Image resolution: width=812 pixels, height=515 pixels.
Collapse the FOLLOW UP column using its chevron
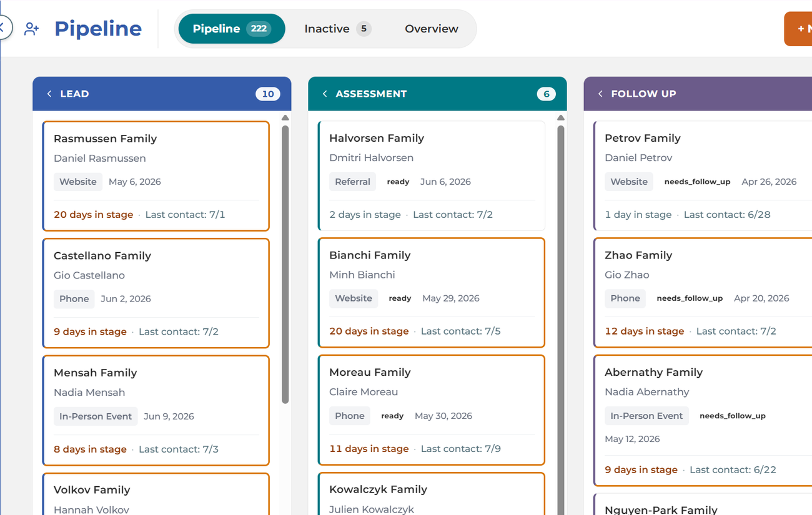600,94
